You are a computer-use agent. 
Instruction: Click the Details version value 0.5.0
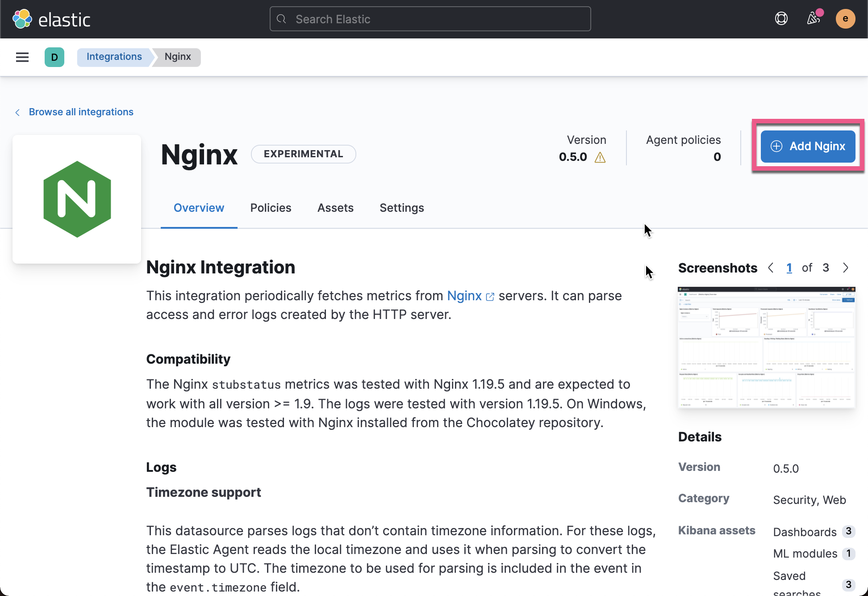point(786,469)
